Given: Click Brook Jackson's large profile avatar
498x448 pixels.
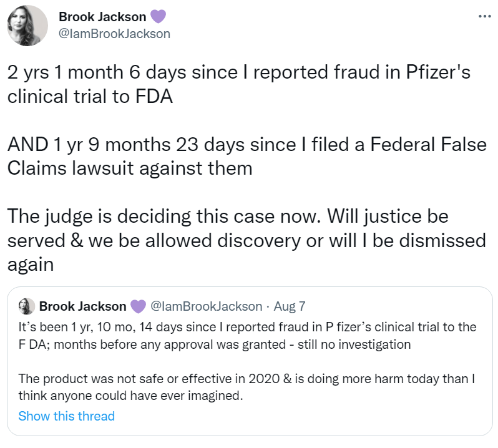Looking at the screenshot, I should 27,26.
